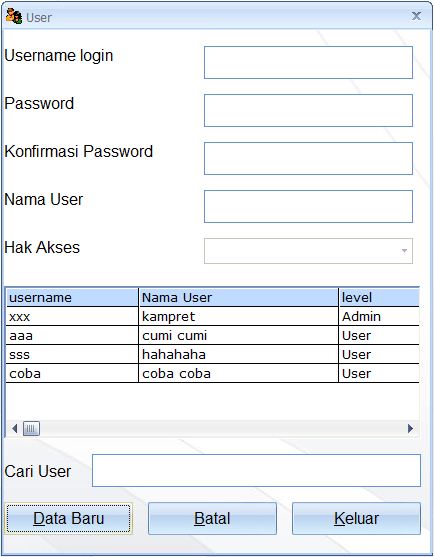Select the aaa username cell
This screenshot has height=557, width=434.
click(x=72, y=335)
